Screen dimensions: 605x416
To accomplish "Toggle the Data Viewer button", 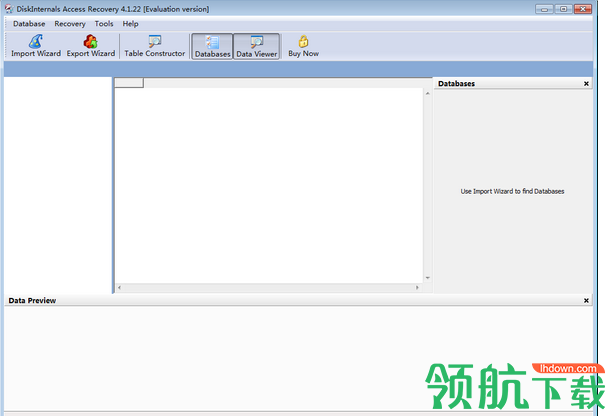I will [257, 46].
